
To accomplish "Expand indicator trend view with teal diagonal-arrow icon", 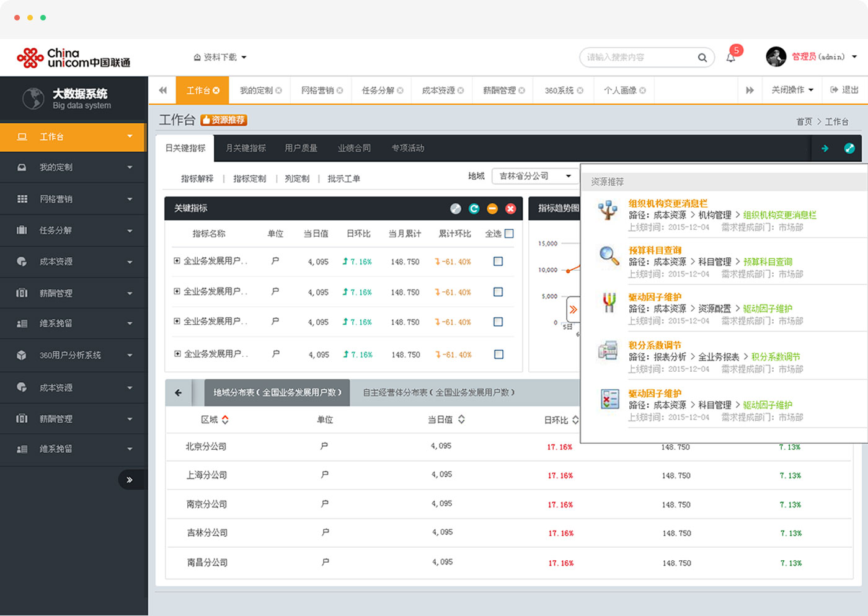I will coord(849,149).
